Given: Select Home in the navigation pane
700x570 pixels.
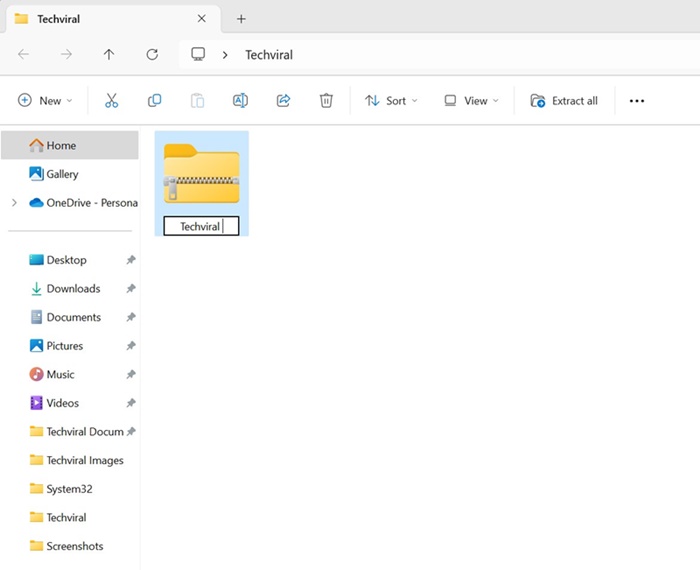Looking at the screenshot, I should pyautogui.click(x=70, y=145).
